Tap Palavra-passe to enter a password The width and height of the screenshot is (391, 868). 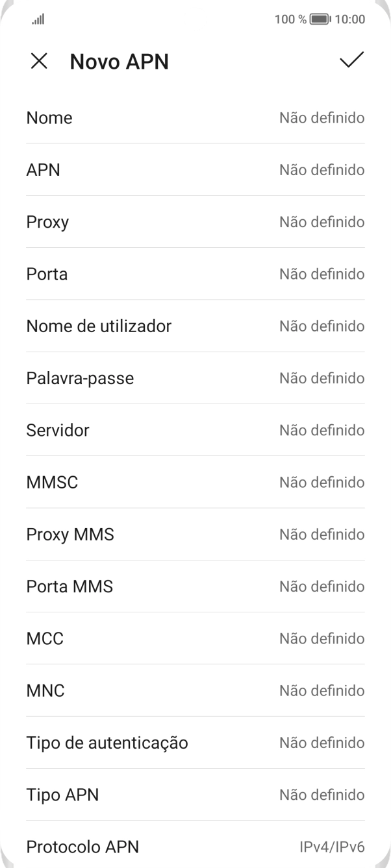coord(195,378)
